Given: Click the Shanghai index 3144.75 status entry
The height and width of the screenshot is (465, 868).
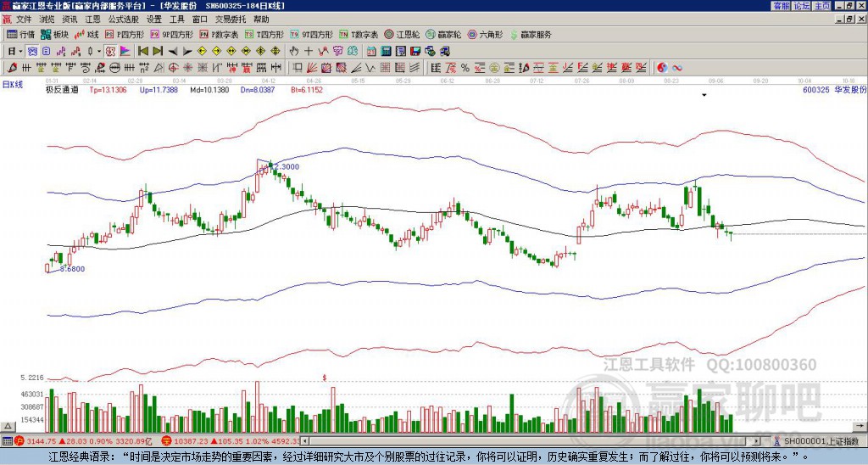Looking at the screenshot, I should [82, 441].
